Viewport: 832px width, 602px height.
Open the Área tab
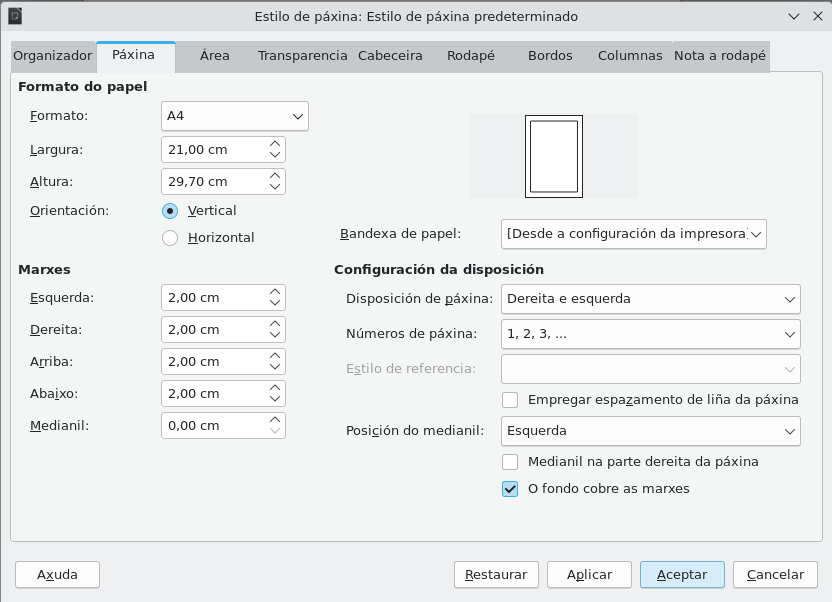click(x=214, y=56)
